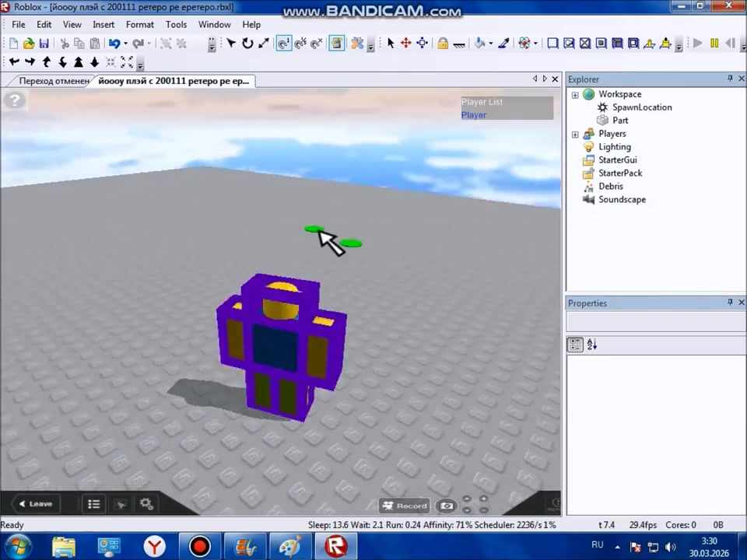The width and height of the screenshot is (747, 560).
Task: Click the pause simulation button
Action: [x=714, y=44]
